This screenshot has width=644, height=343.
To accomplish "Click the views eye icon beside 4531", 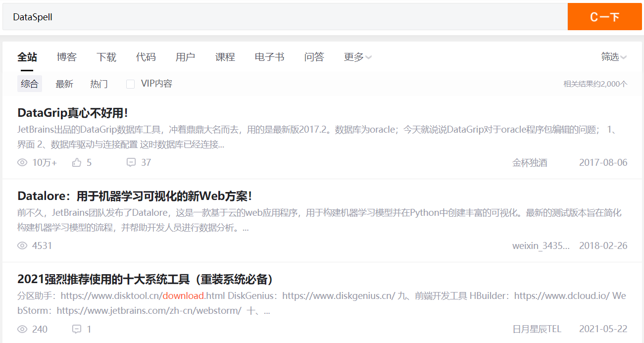I will (x=22, y=245).
